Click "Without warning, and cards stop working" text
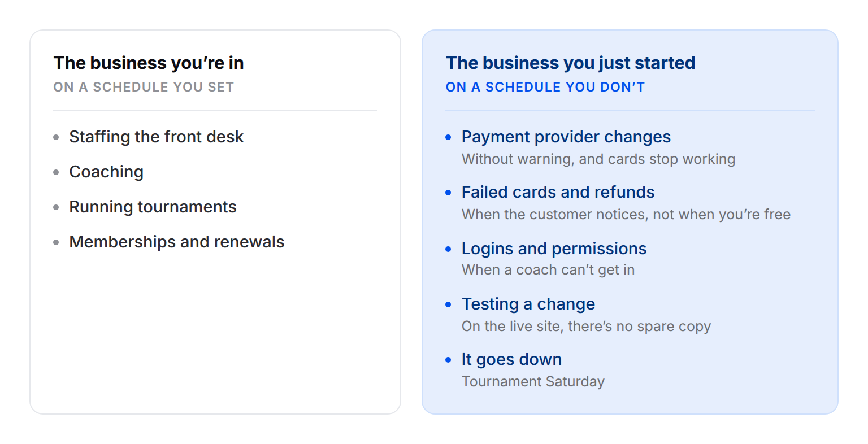This screenshot has height=444, width=868. coord(598,159)
